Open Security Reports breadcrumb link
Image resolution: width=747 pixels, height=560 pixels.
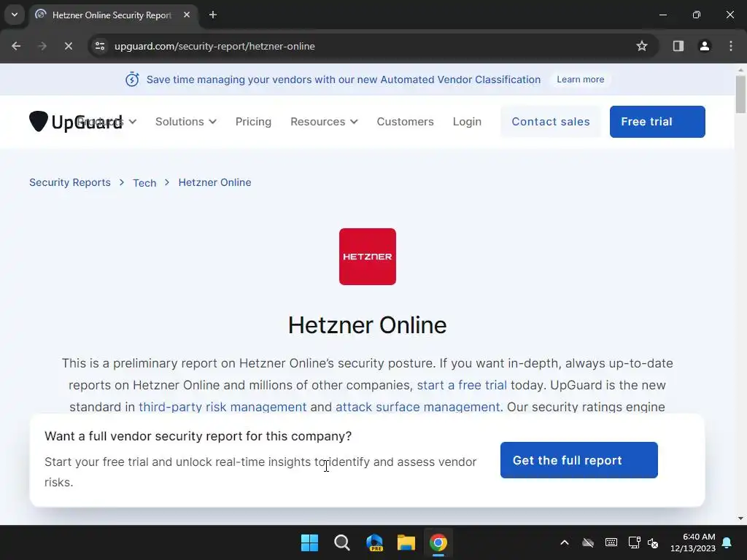coord(70,182)
